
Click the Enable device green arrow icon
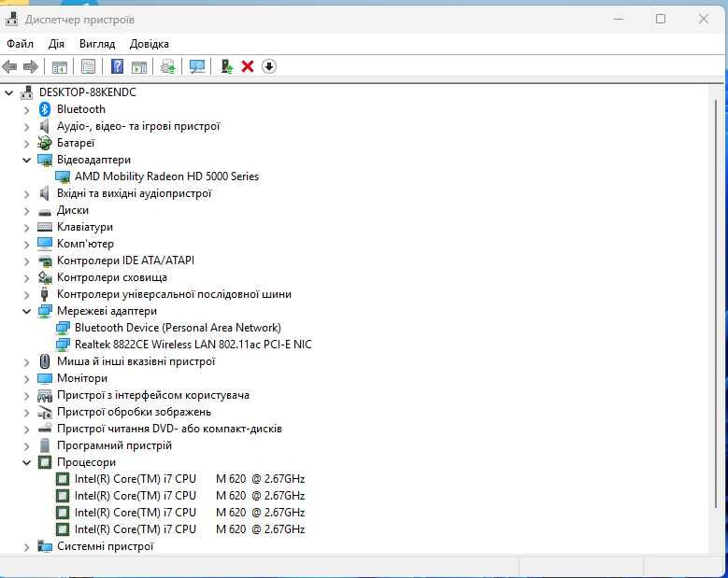pyautogui.click(x=226, y=66)
